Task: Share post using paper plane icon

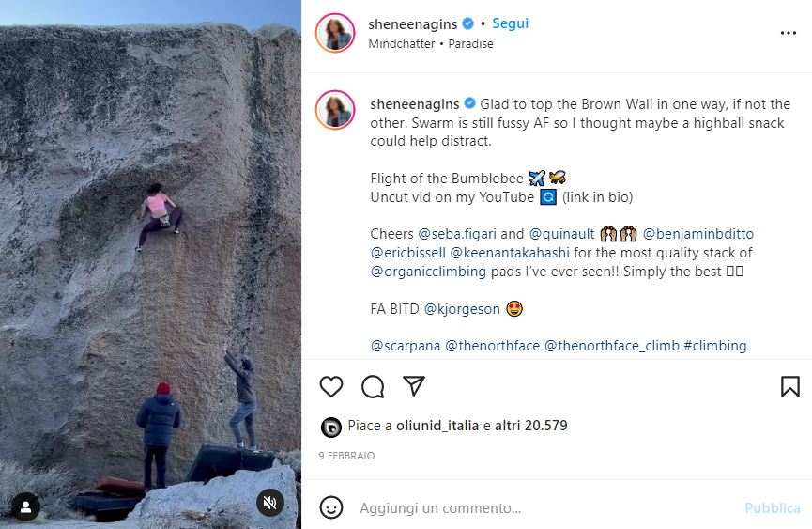Action: (x=414, y=386)
